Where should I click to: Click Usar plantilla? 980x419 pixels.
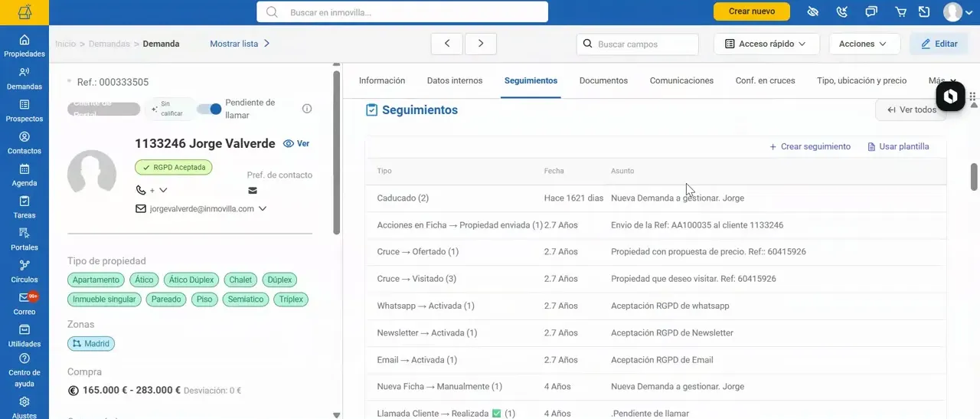[898, 146]
